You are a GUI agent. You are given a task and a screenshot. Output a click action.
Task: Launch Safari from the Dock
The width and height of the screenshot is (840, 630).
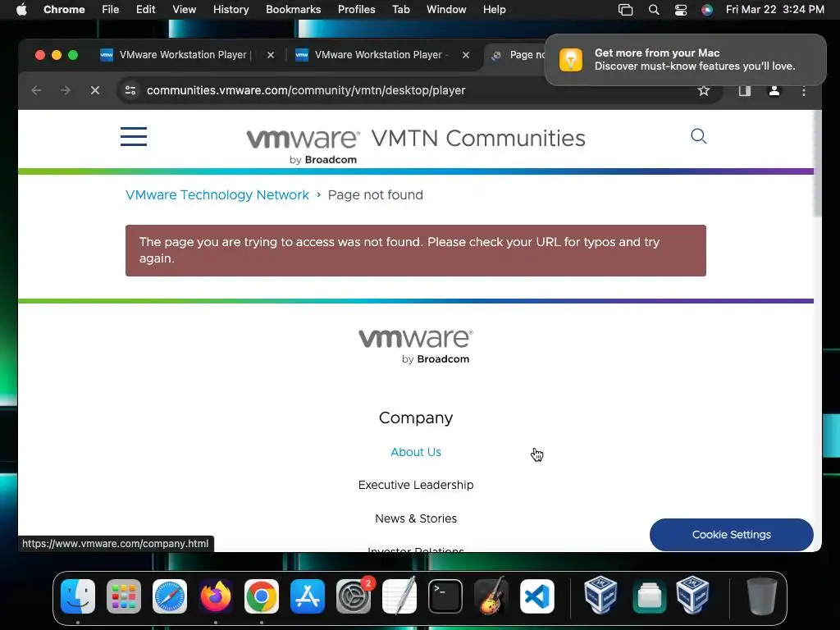[x=170, y=596]
